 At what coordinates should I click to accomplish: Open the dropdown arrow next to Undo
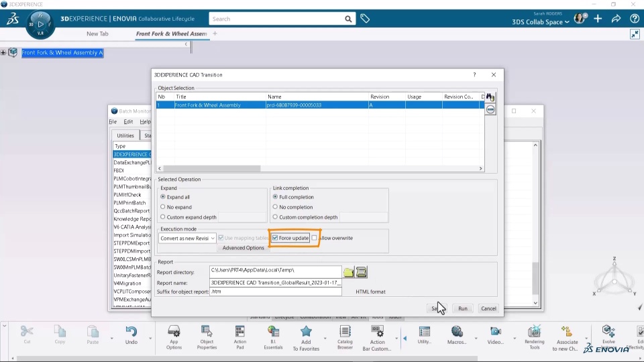150,338
